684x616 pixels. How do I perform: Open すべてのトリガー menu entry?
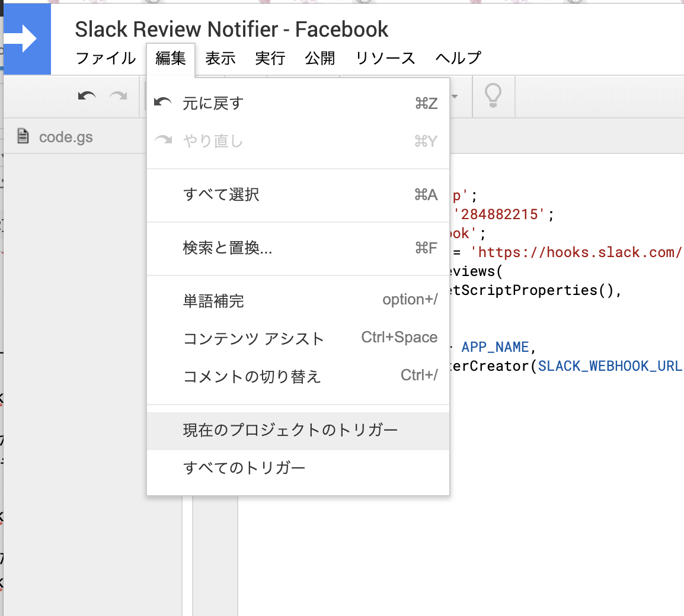click(x=298, y=468)
